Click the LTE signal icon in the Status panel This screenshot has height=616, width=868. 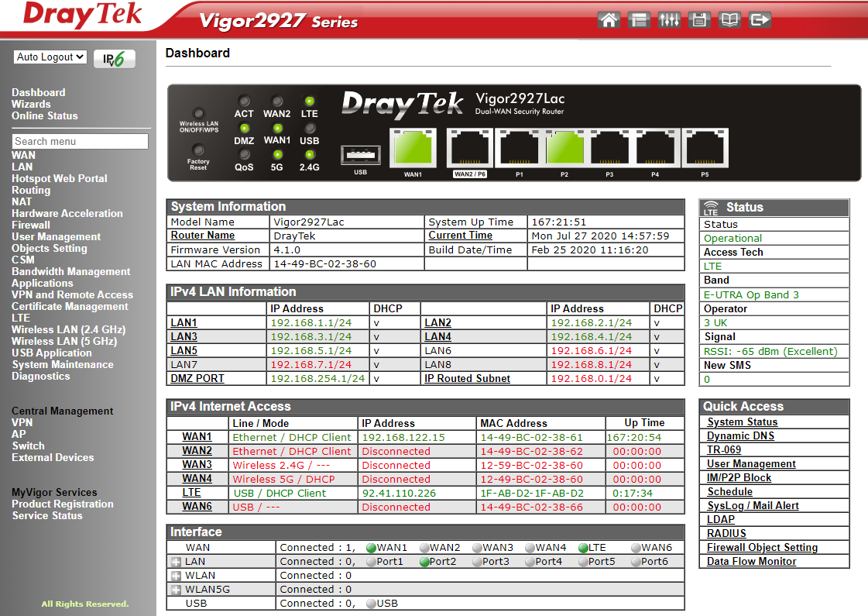[711, 208]
